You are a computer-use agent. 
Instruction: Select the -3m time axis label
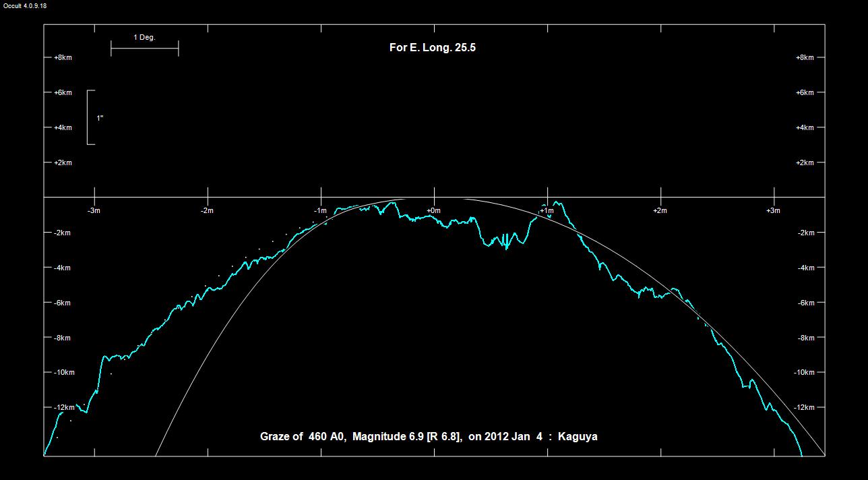click(x=94, y=211)
